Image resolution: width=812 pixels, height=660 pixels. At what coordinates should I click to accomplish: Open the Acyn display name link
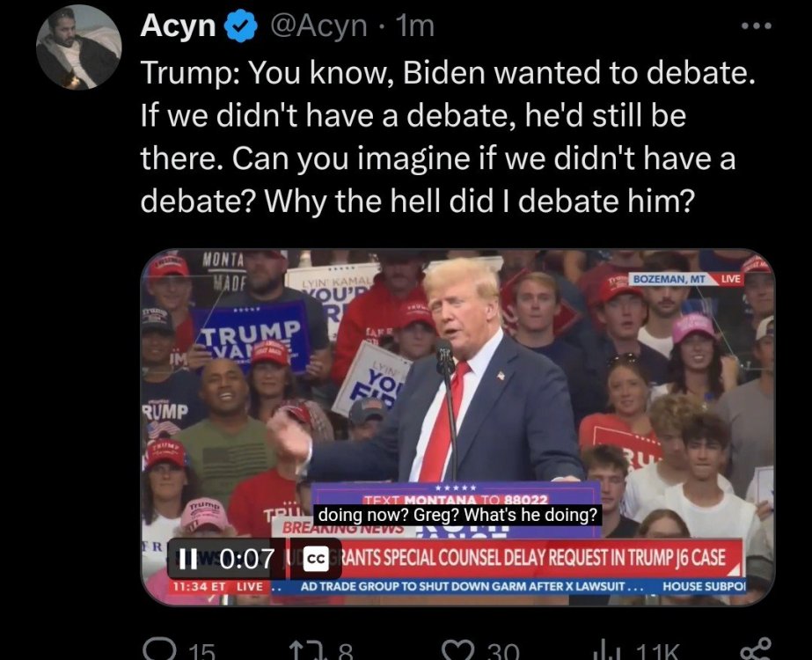[178, 26]
